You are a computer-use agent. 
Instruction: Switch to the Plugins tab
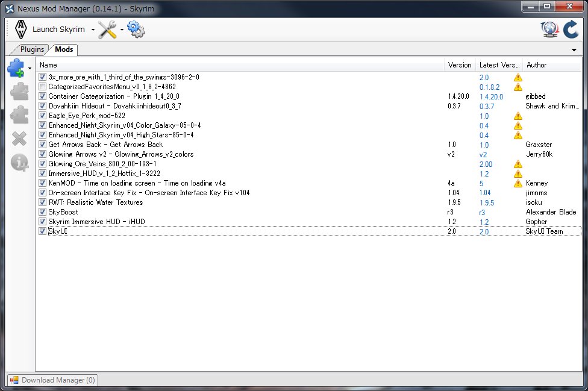(x=32, y=49)
